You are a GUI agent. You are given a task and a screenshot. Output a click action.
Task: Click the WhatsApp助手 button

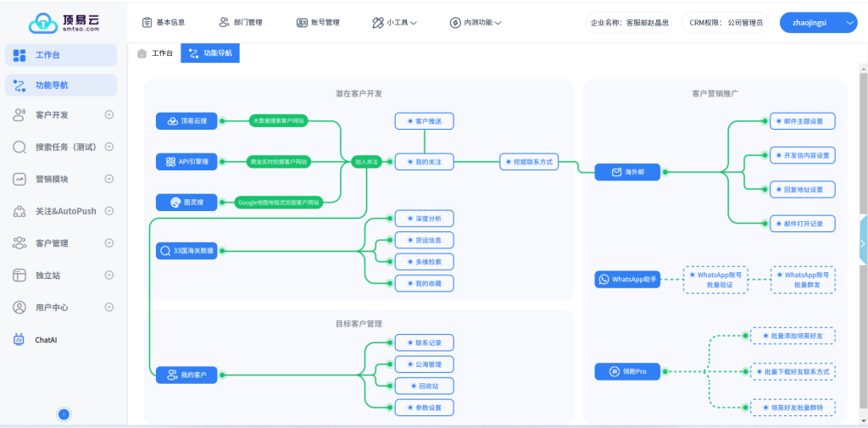click(x=629, y=280)
